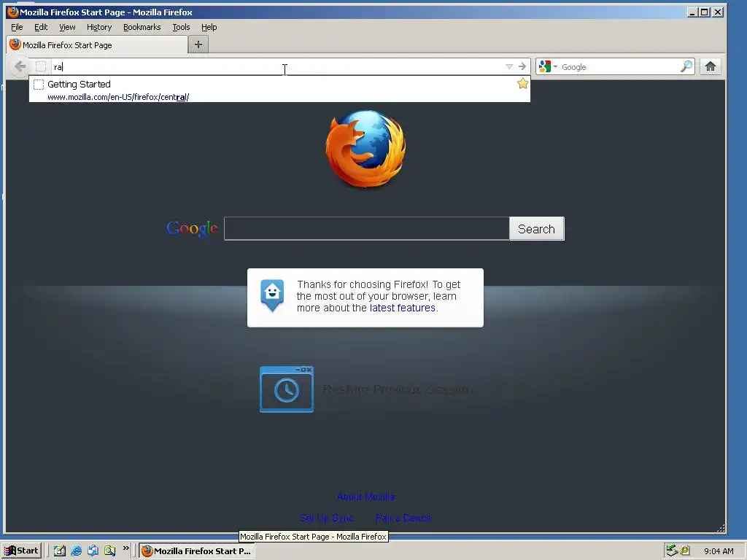This screenshot has width=747, height=560.
Task: Open the Help menu
Action: [209, 27]
